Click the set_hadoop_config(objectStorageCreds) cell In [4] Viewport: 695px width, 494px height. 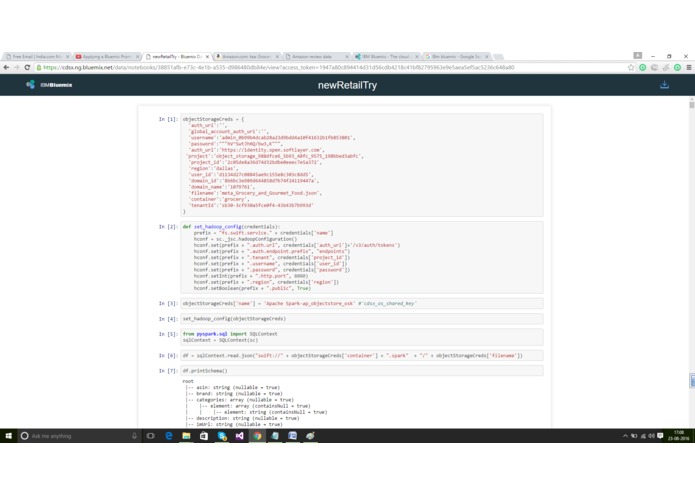pyautogui.click(x=362, y=319)
